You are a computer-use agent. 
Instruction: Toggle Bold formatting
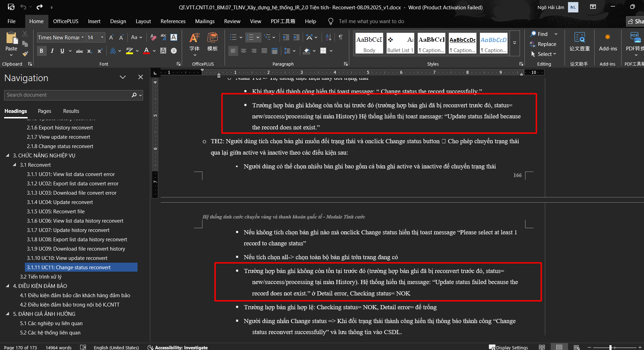coord(41,51)
